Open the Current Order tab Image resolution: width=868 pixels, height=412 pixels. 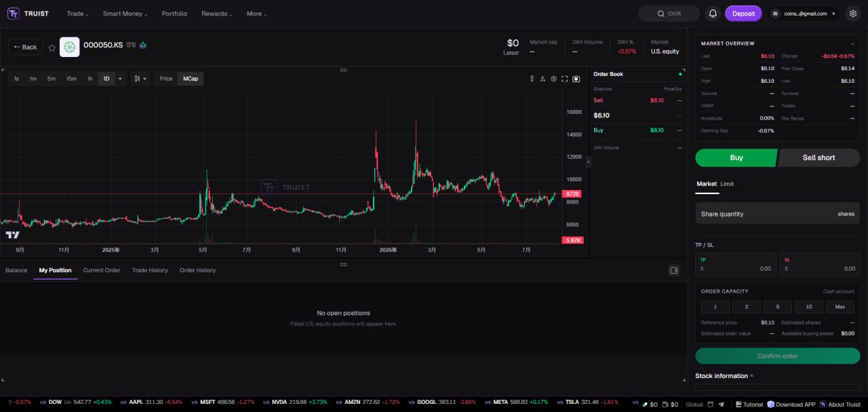pos(102,270)
